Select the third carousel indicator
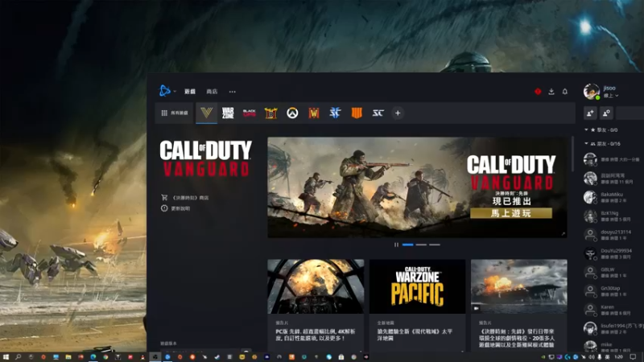This screenshot has height=362, width=644. click(x=435, y=245)
